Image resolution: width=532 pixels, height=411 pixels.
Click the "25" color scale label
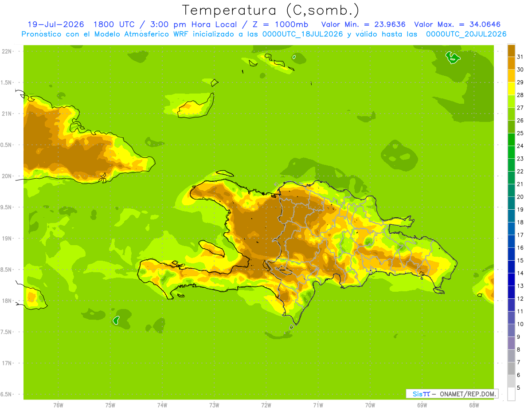(520, 133)
